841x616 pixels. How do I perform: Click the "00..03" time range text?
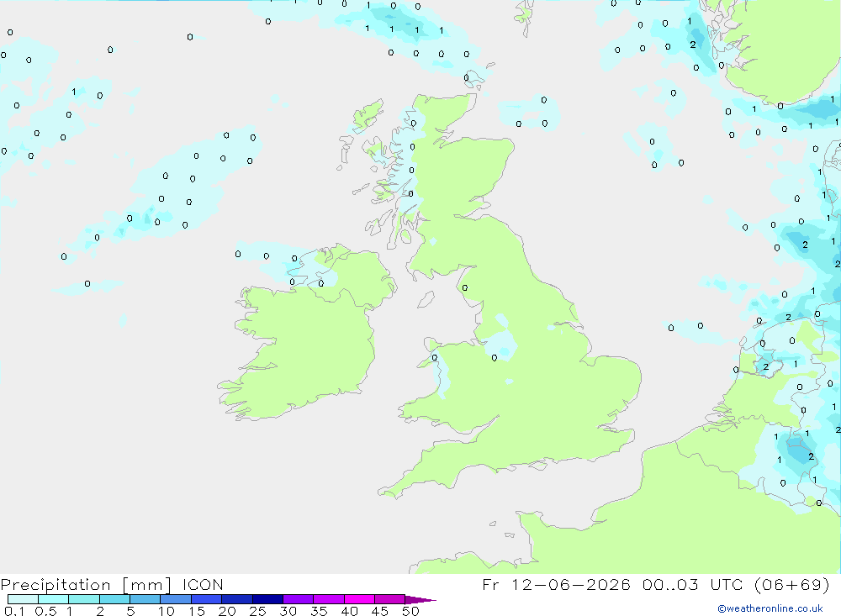click(x=670, y=584)
